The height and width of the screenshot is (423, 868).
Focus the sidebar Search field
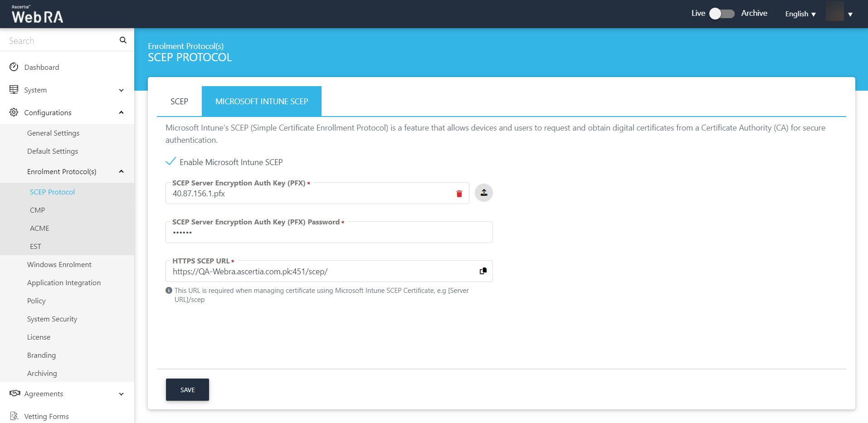(x=61, y=40)
